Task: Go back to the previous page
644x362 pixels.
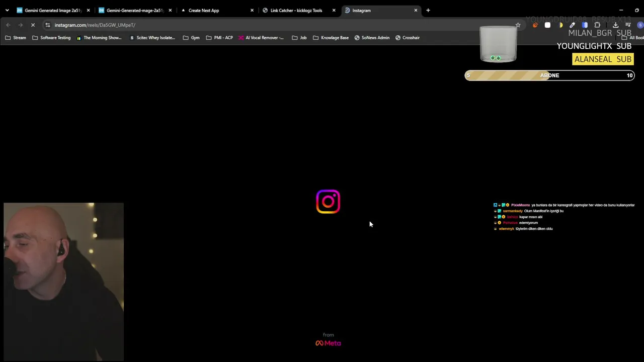Action: (x=8, y=25)
